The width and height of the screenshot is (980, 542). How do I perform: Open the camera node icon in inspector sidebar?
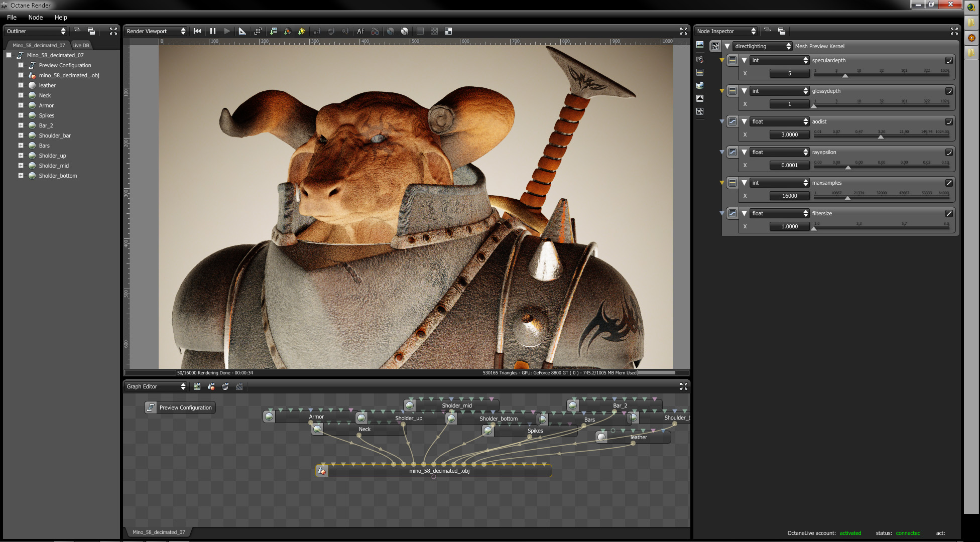(700, 59)
